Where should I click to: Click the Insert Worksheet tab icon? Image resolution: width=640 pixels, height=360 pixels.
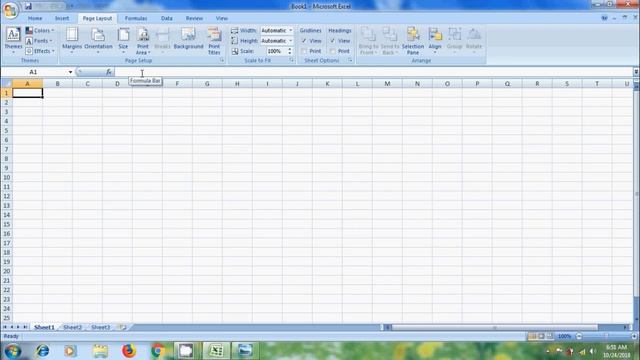(x=122, y=327)
